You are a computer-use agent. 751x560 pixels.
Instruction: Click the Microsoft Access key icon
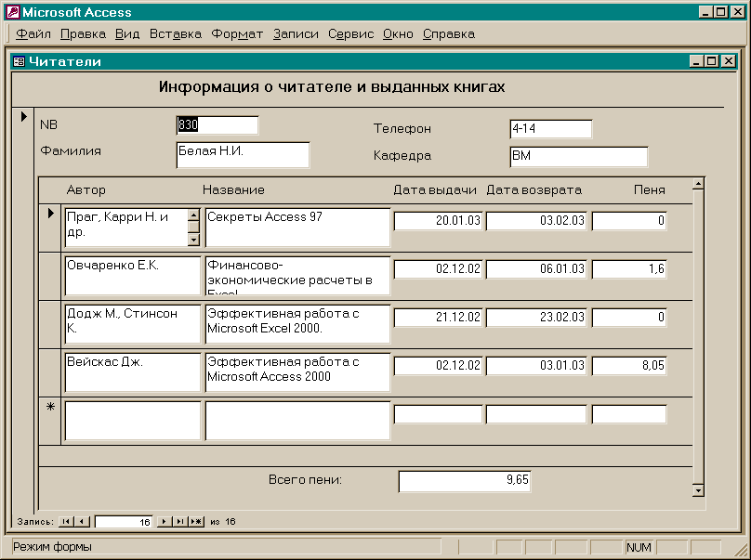(x=13, y=12)
